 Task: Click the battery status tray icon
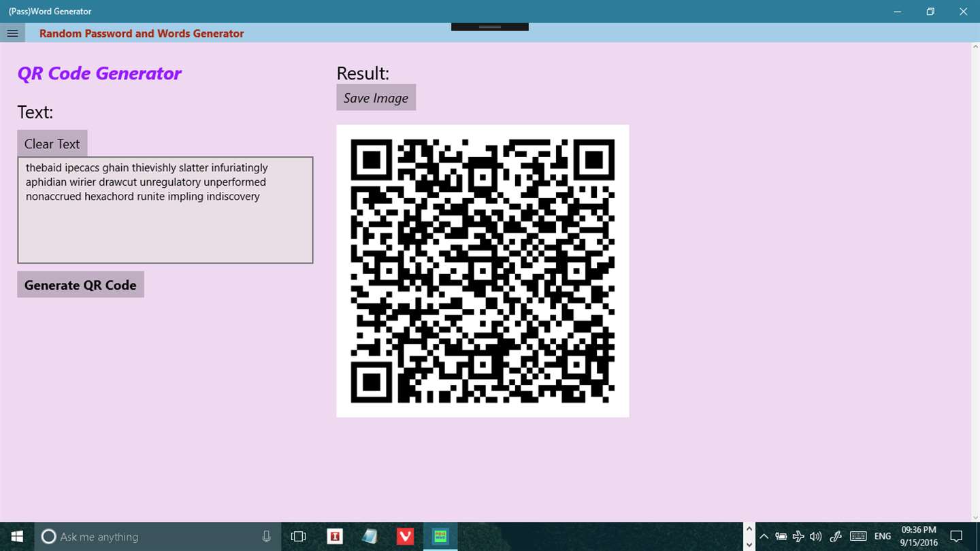(x=781, y=537)
